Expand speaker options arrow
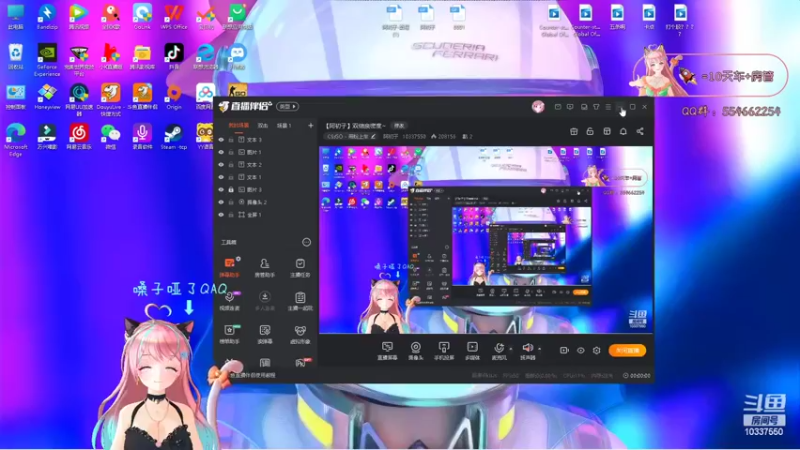 539,349
